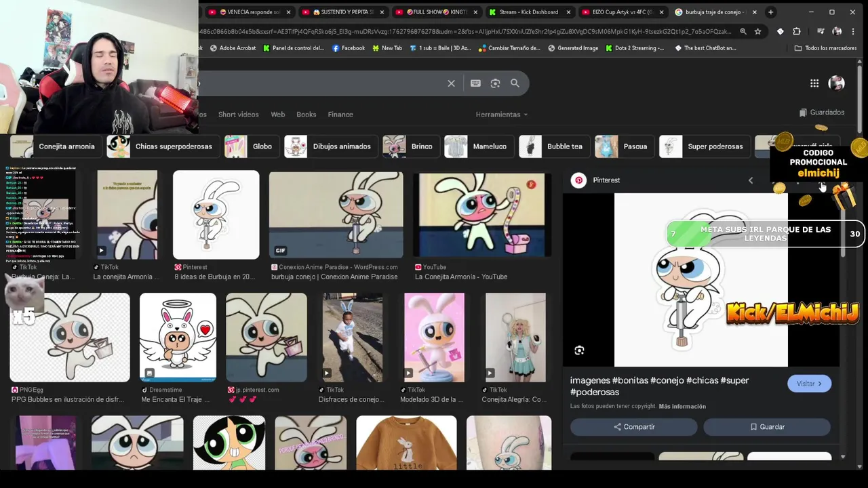This screenshot has width=868, height=488.
Task: Click the magnifier search button
Action: pos(515,83)
